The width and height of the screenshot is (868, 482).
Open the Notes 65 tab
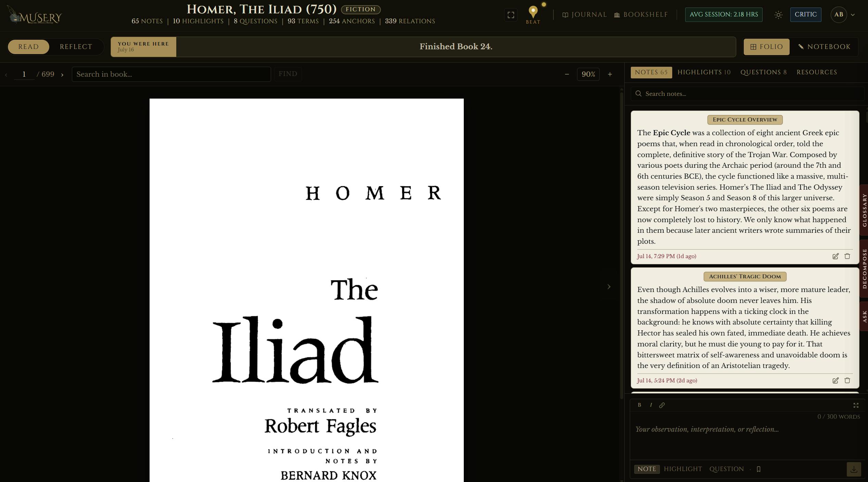(651, 72)
